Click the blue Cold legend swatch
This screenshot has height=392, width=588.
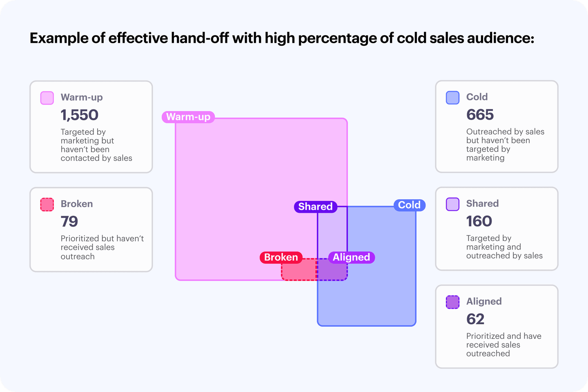point(452,98)
